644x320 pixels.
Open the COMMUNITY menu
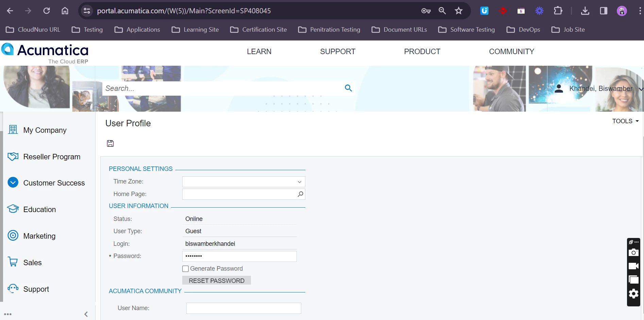pos(511,51)
